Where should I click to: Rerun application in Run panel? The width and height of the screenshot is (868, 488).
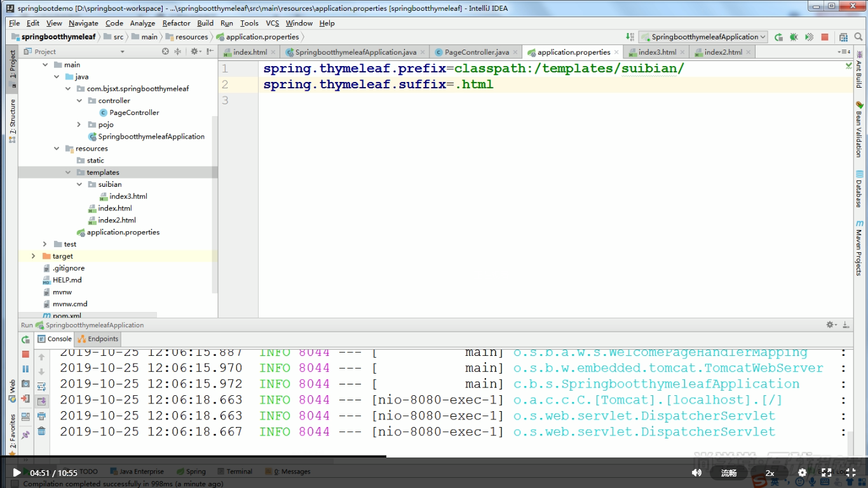pyautogui.click(x=25, y=340)
